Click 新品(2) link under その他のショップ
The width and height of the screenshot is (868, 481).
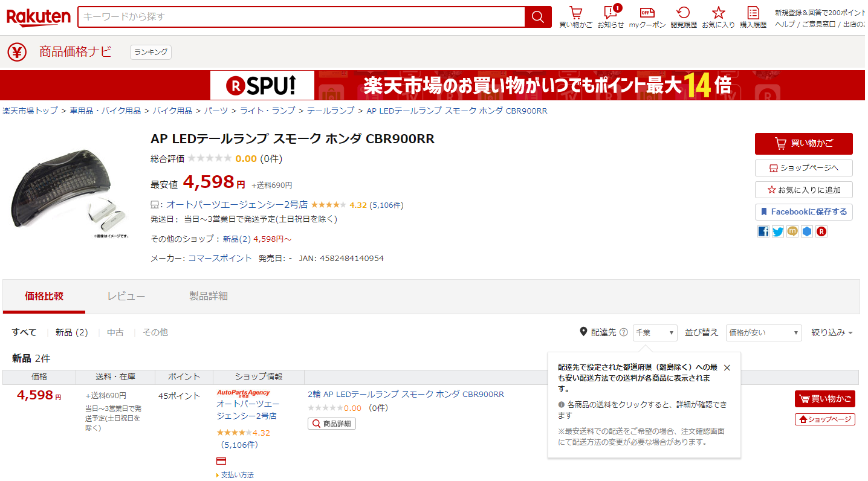(237, 239)
